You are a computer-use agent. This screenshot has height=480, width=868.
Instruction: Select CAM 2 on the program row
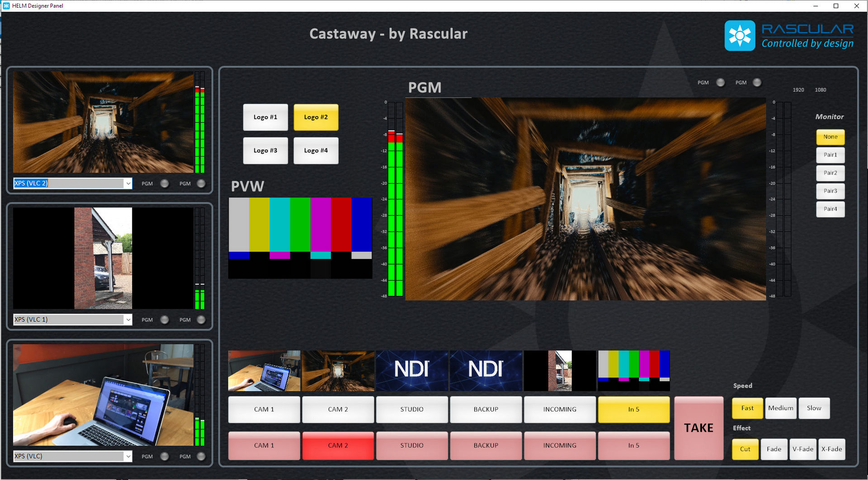tap(338, 445)
